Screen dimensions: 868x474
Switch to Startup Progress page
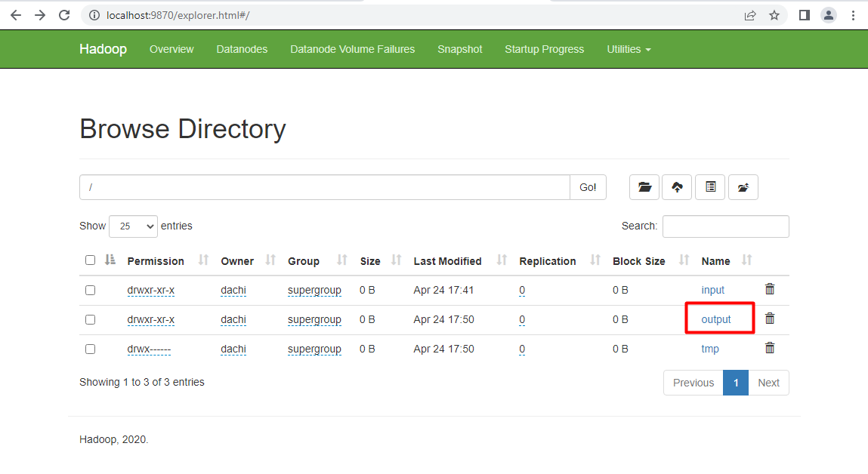coord(544,49)
